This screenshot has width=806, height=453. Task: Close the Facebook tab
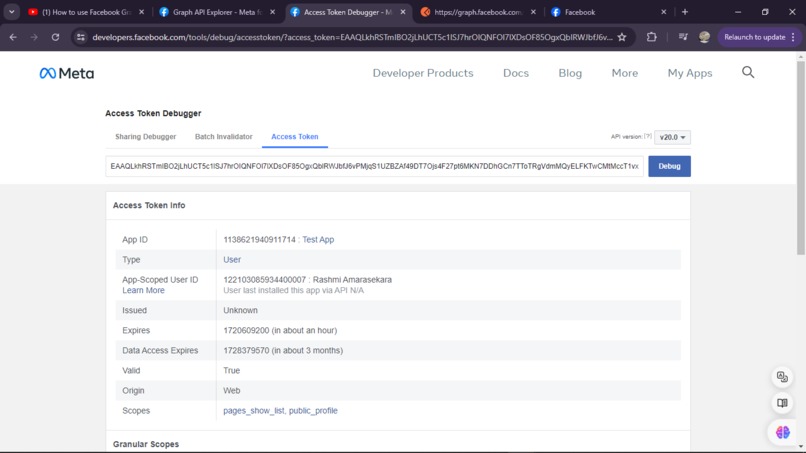[x=664, y=12]
